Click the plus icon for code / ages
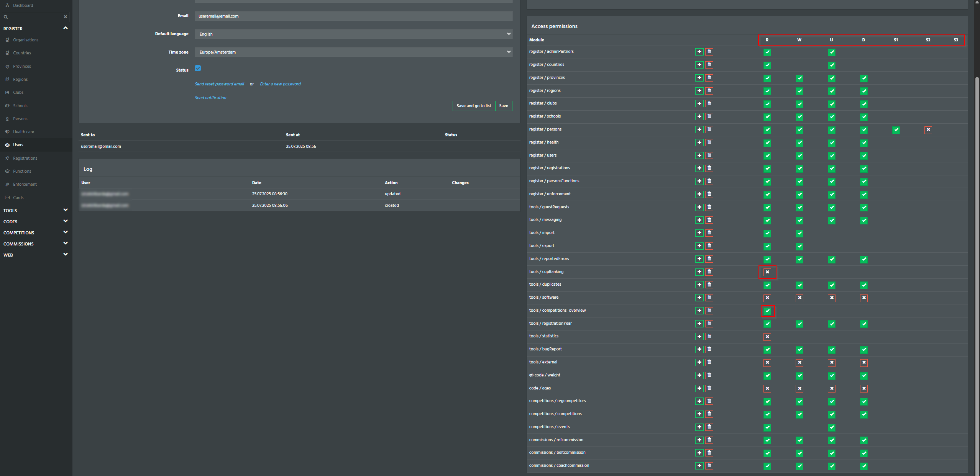This screenshot has height=476, width=980. (699, 388)
